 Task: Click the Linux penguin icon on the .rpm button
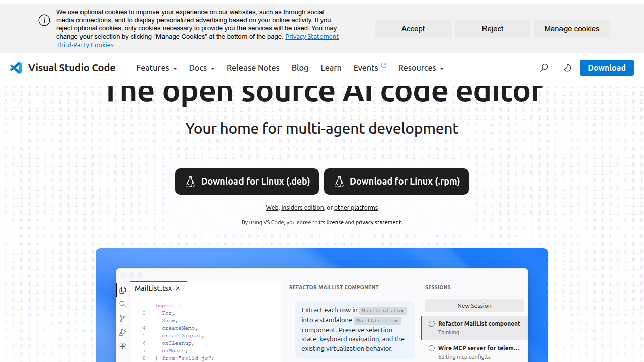[x=339, y=182]
